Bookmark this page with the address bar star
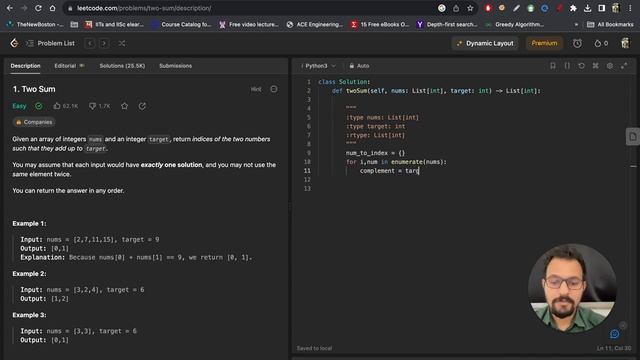This screenshot has width=640, height=360. 470,8
